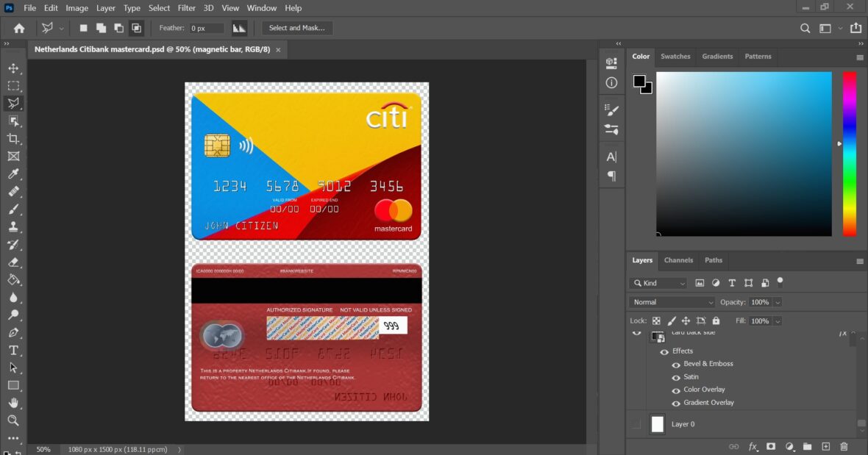Create a new group folder icon
Screen dimensions: 868x455
point(807,446)
